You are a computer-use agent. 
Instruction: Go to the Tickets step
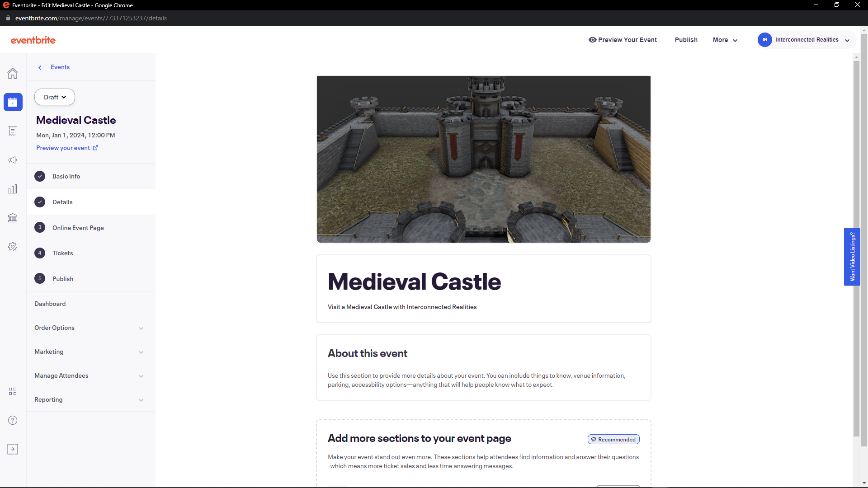[x=62, y=253]
